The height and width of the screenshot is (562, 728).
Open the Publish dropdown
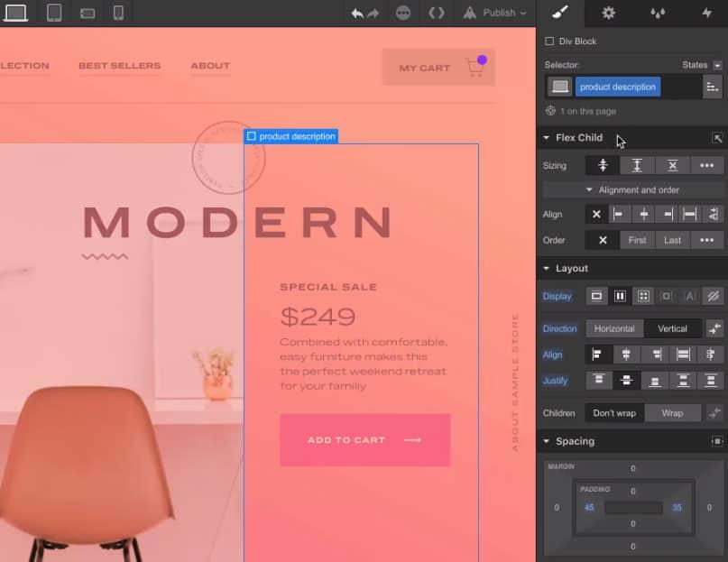pos(495,13)
